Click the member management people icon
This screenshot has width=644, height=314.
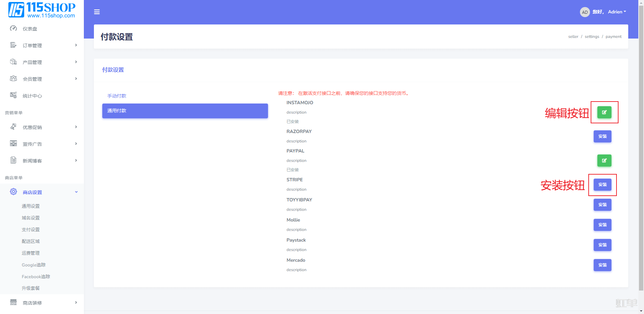tap(13, 79)
